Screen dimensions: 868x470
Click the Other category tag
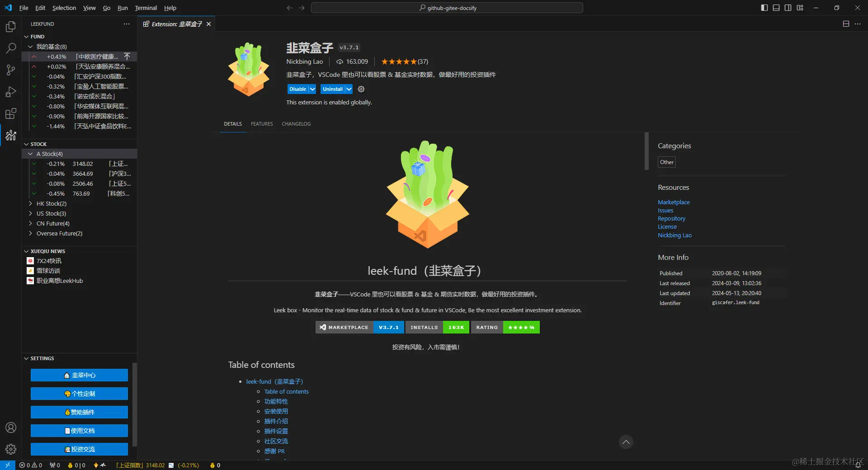point(666,162)
